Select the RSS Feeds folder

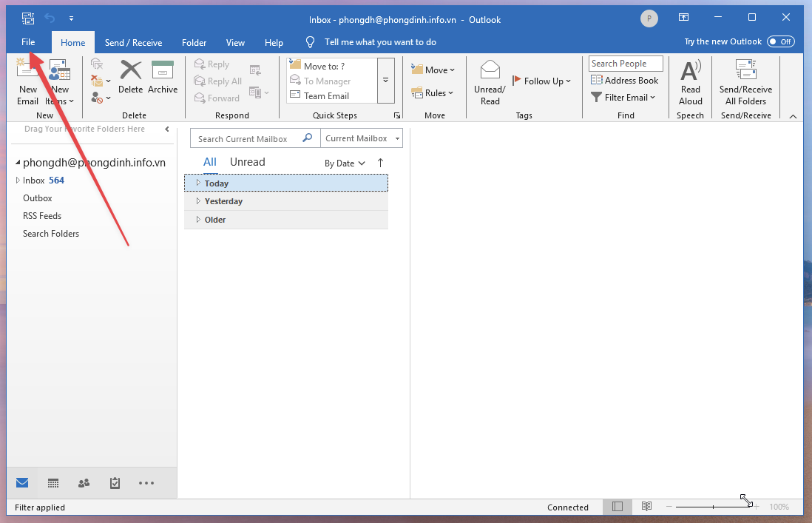tap(42, 216)
